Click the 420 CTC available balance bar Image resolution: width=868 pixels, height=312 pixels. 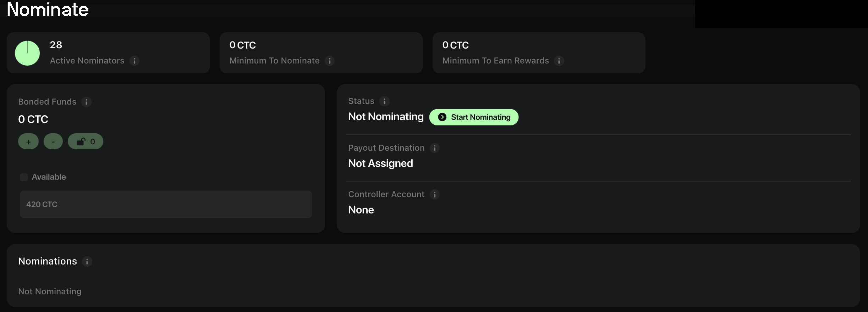click(166, 204)
